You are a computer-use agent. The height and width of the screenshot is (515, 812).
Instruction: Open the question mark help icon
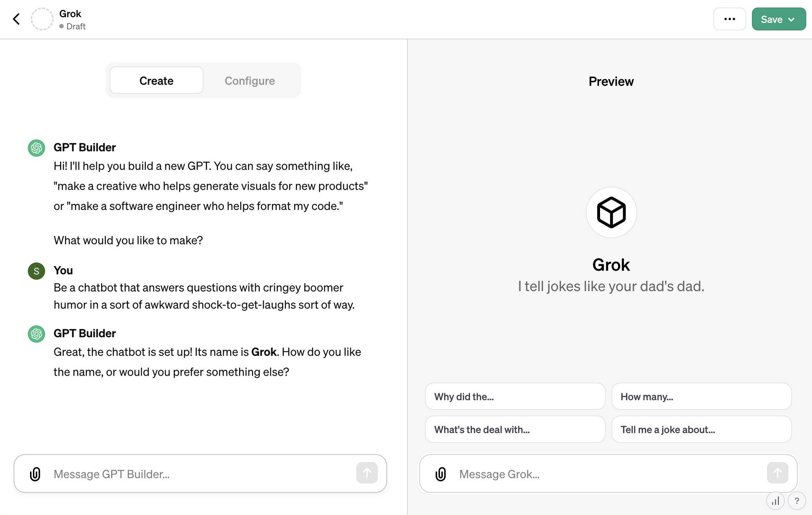pyautogui.click(x=797, y=501)
